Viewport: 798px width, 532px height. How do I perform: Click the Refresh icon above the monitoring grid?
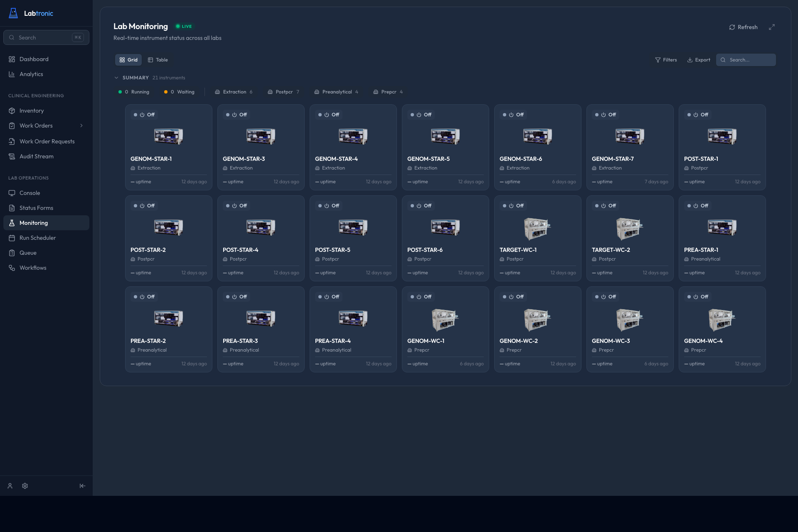point(733,27)
